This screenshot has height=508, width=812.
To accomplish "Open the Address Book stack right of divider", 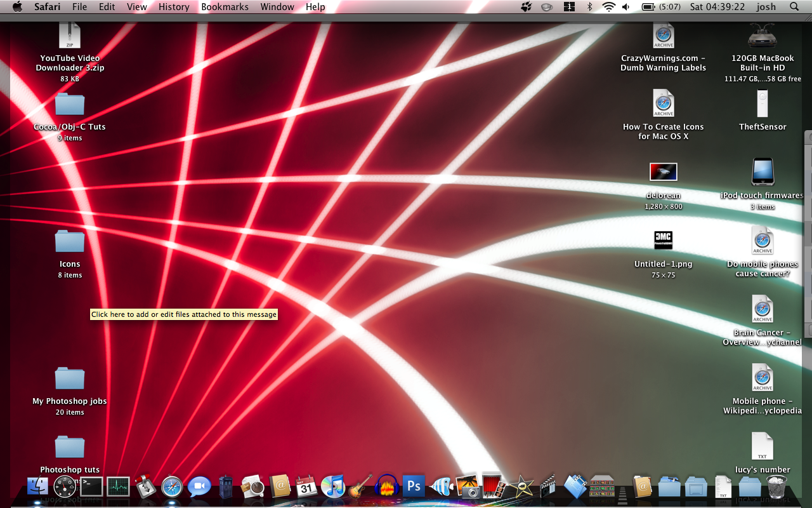I will pyautogui.click(x=643, y=487).
